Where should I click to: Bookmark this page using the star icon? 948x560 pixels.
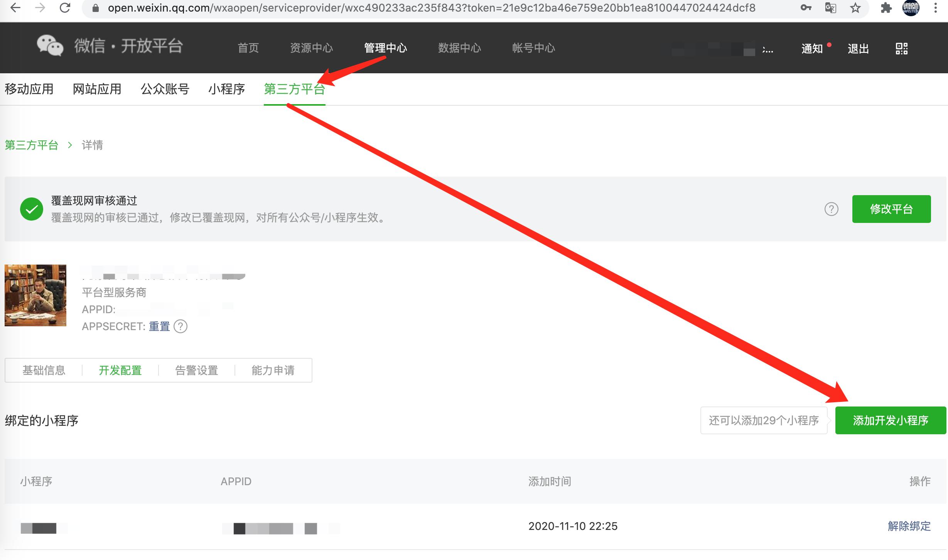coord(855,8)
